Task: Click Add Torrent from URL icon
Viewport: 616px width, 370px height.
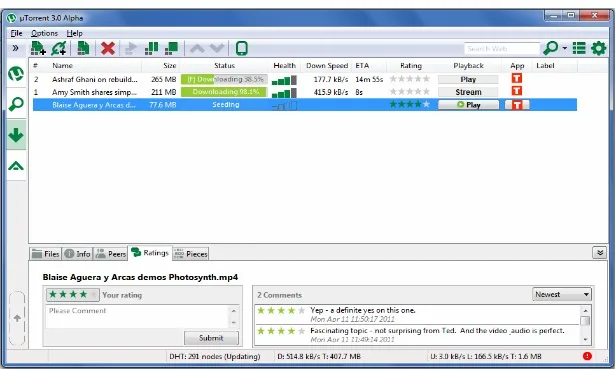Action: coord(59,48)
